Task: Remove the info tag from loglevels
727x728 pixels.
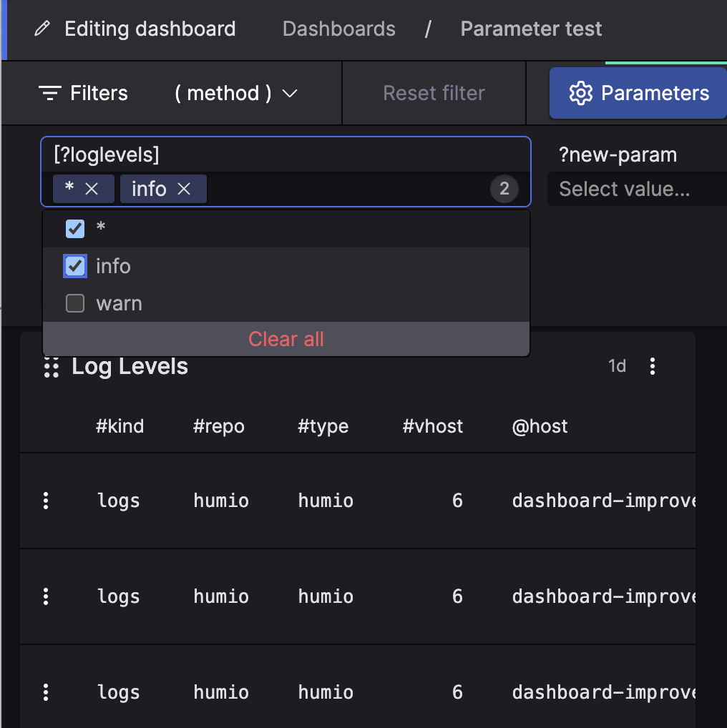Action: coord(184,189)
